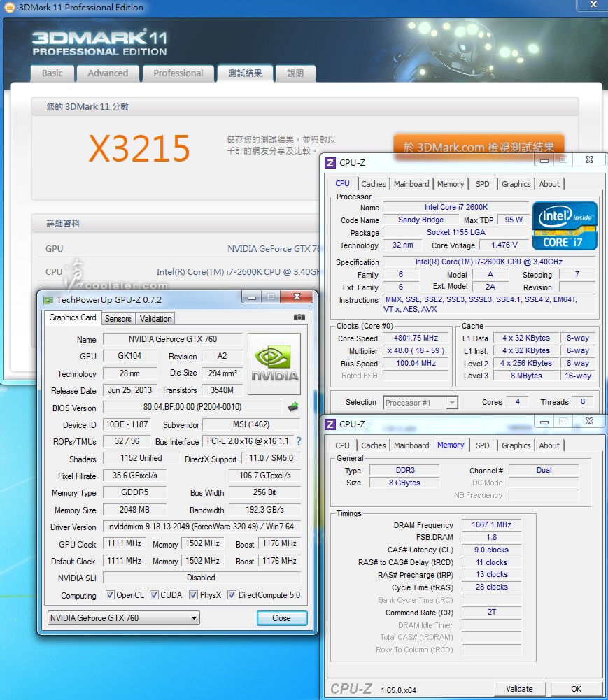
Task: Click the Memory Size value 2048 MB
Action: click(x=134, y=509)
